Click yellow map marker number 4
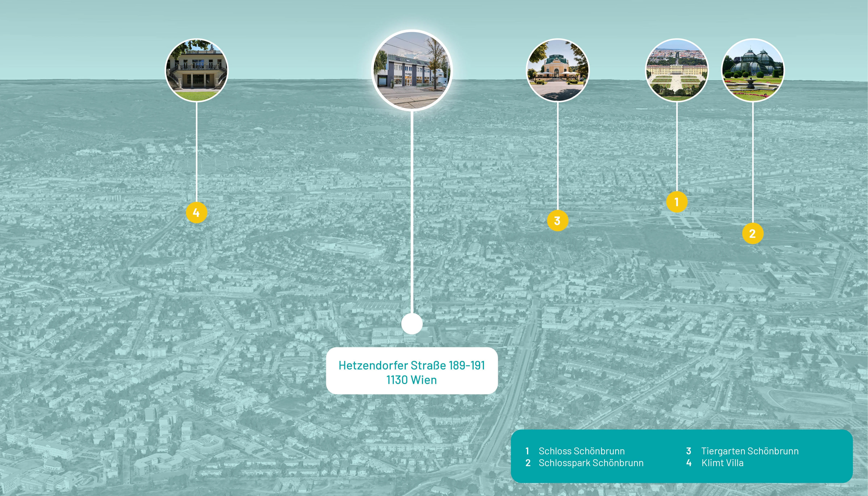The height and width of the screenshot is (496, 868). point(197,213)
